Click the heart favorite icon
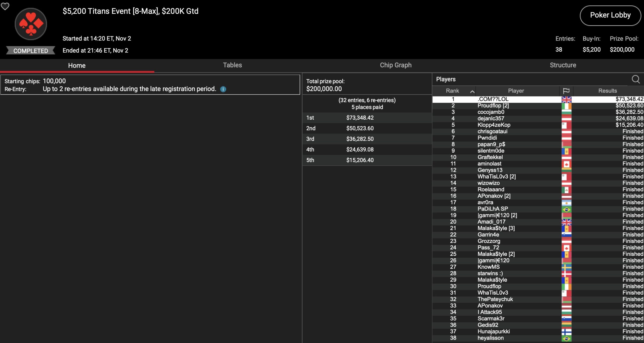This screenshot has height=343, width=644. tap(5, 6)
